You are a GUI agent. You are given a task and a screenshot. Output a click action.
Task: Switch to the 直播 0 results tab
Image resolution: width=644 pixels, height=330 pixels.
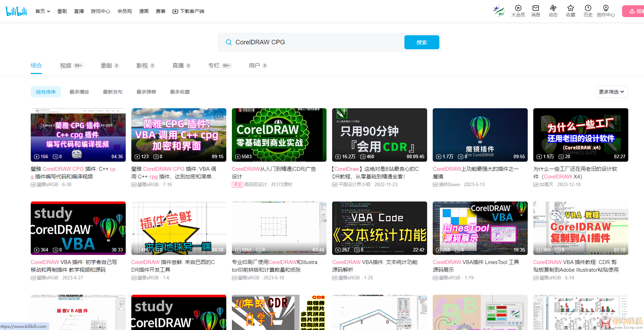[x=182, y=66]
